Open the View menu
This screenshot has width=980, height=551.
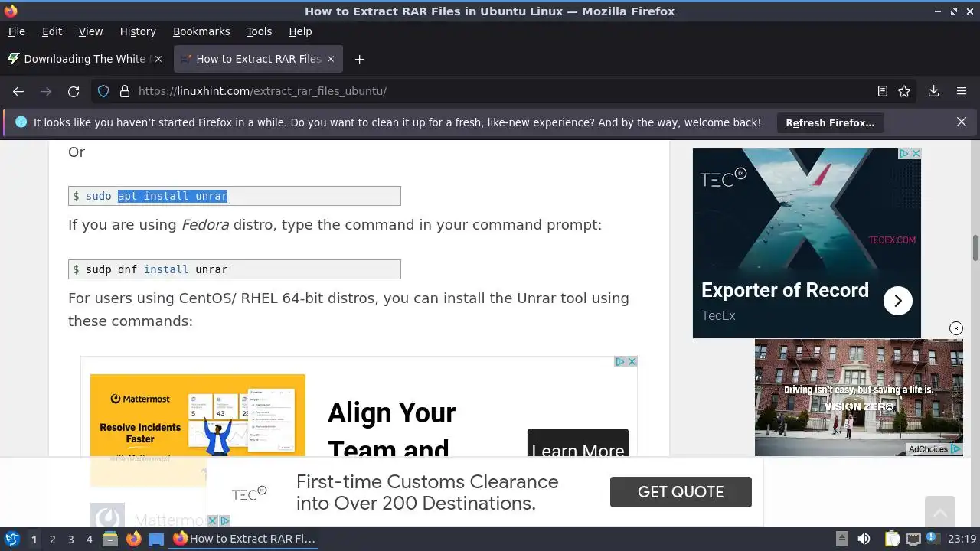click(90, 31)
